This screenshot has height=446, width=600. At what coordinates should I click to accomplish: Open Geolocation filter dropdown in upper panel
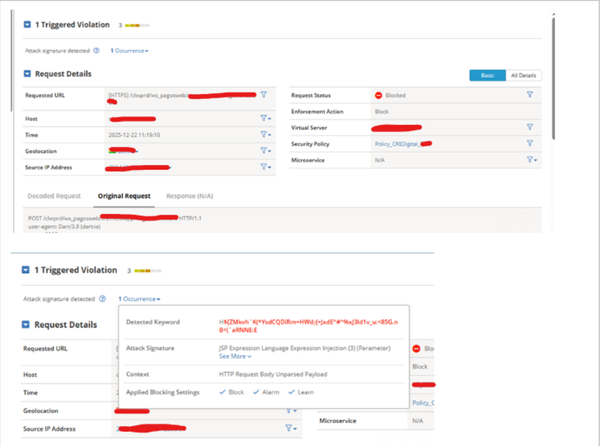click(266, 151)
